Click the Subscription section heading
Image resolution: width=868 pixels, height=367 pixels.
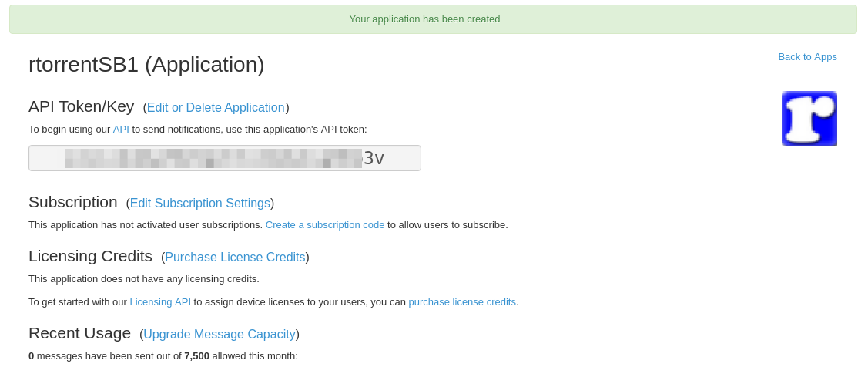tap(73, 202)
